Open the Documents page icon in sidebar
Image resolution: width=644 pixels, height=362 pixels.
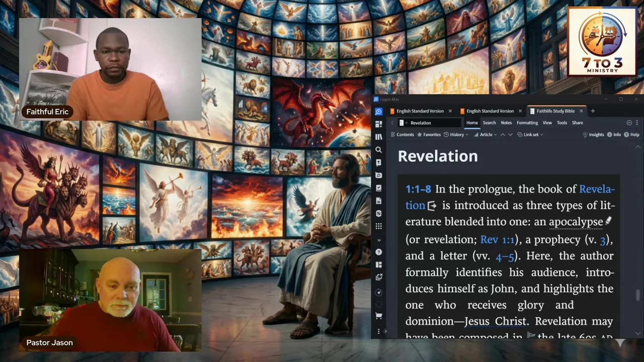click(379, 201)
